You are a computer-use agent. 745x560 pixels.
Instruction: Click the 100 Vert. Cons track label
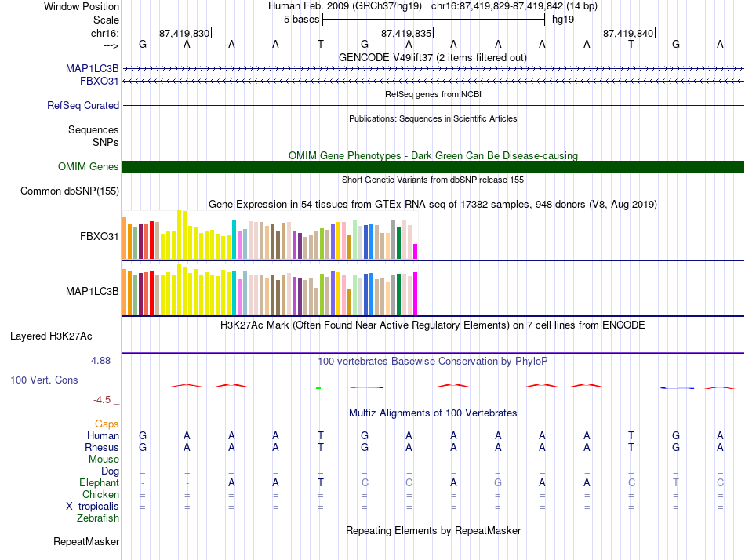click(x=44, y=380)
